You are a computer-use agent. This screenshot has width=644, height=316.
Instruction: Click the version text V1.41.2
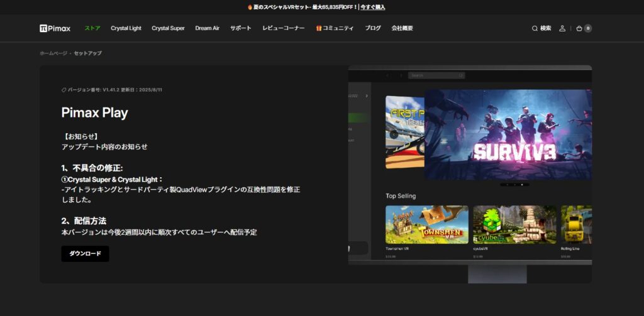[x=111, y=90]
